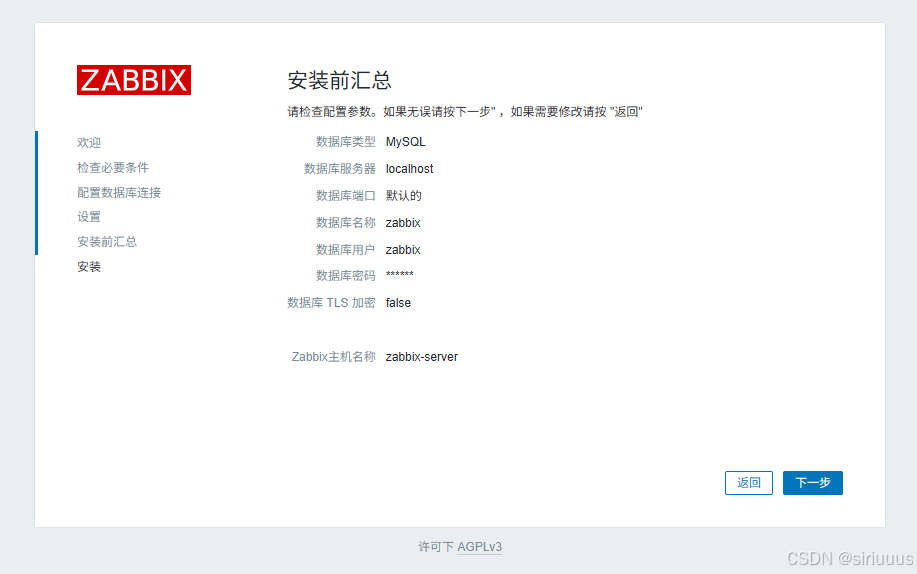
Task: Click the zabbix-server host name value
Action: tap(422, 357)
